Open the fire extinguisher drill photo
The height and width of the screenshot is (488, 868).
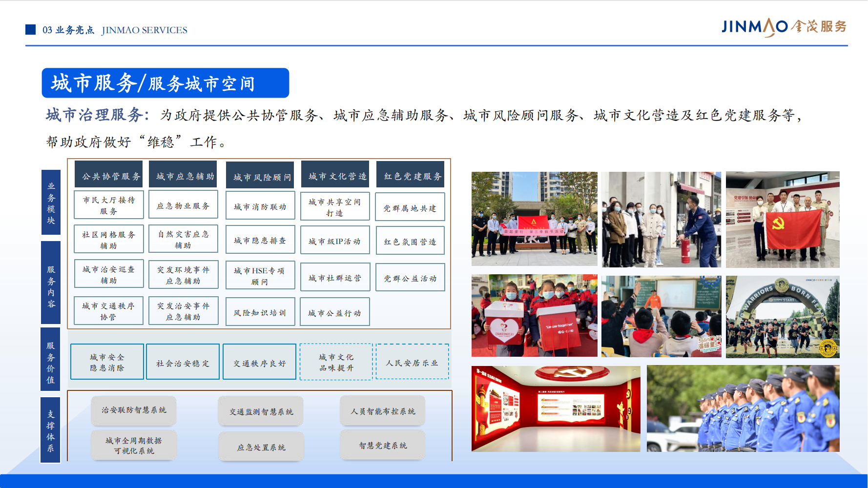[x=661, y=219]
